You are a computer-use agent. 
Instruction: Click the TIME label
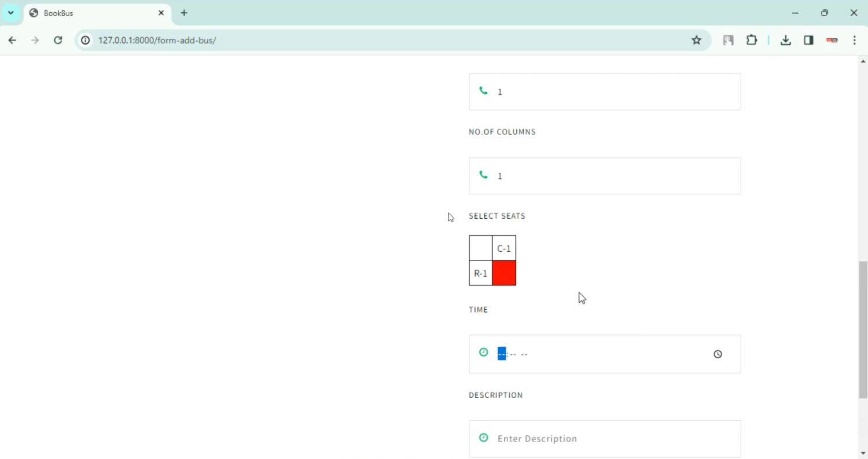[x=479, y=310]
